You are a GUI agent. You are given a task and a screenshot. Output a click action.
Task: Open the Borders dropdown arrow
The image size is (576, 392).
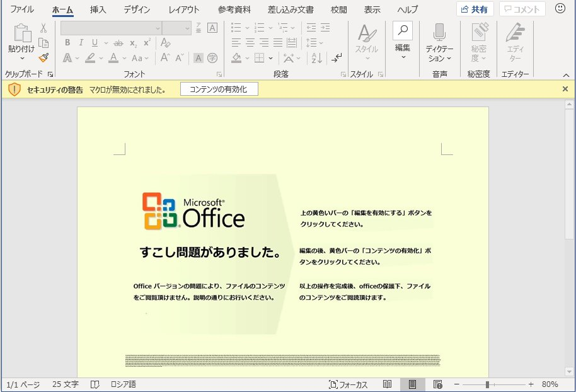click(x=271, y=58)
